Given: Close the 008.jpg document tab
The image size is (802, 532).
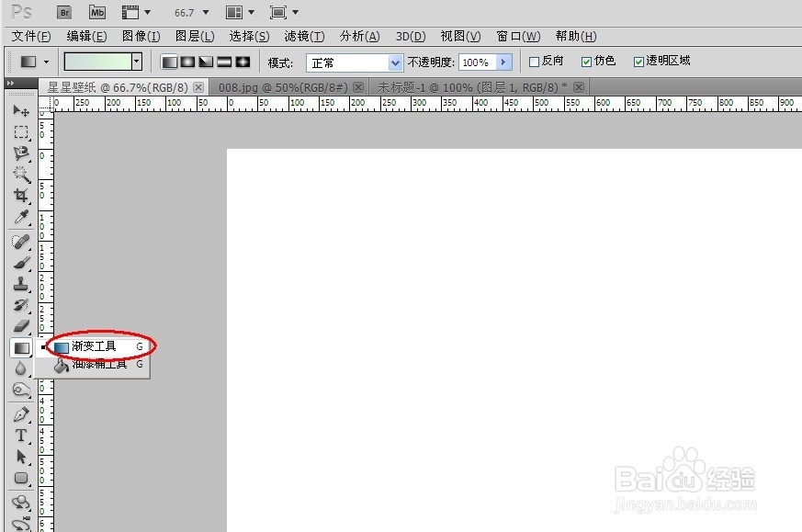Looking at the screenshot, I should [358, 87].
